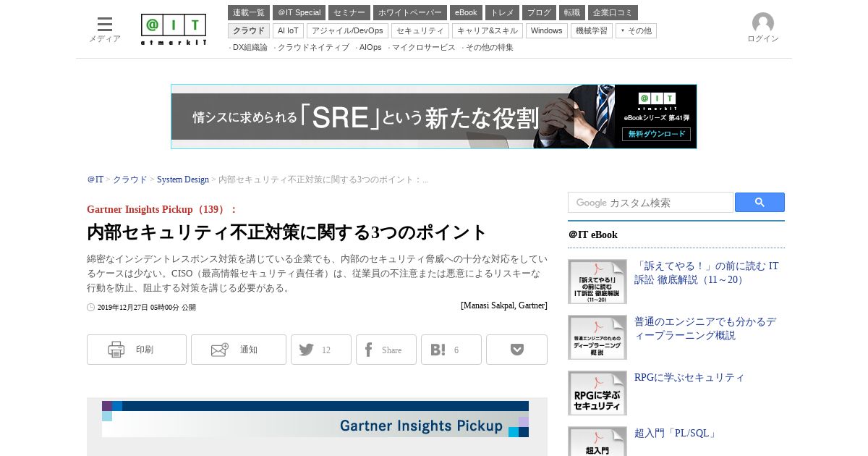This screenshot has height=456, width=868.
Task: Open the DX組織論 sub-link
Action: 250,48
